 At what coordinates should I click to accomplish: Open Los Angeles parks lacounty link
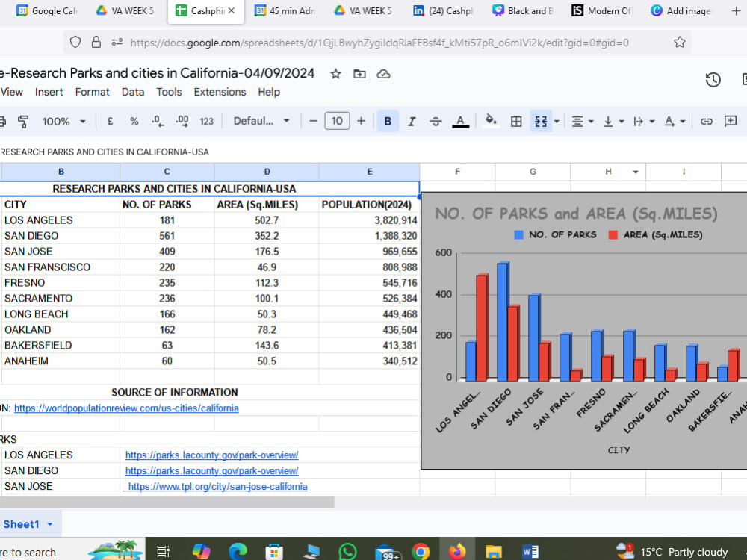pos(211,455)
